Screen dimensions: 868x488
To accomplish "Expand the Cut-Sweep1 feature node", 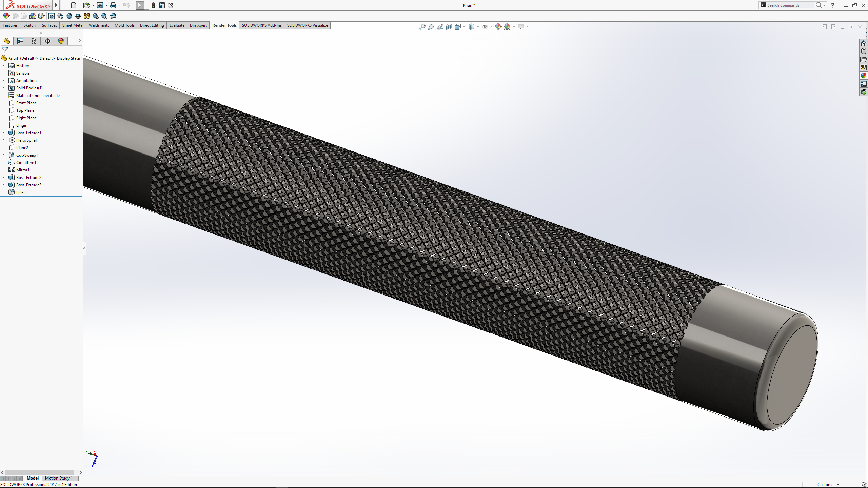I will point(3,155).
